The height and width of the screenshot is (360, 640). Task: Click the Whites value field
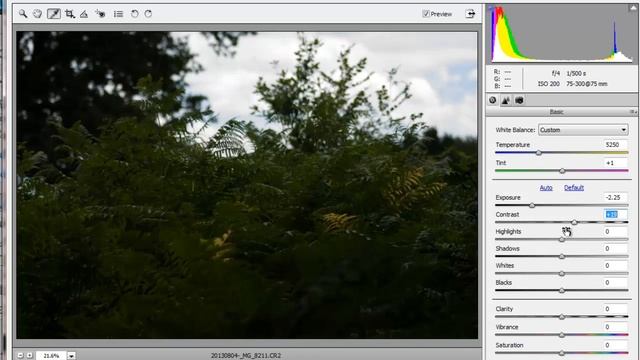[x=616, y=266]
